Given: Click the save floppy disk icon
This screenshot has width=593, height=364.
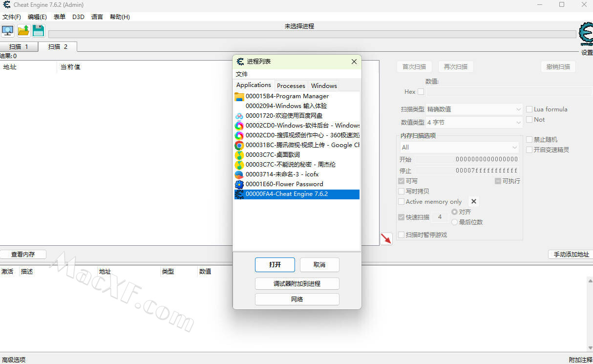Looking at the screenshot, I should coord(39,31).
